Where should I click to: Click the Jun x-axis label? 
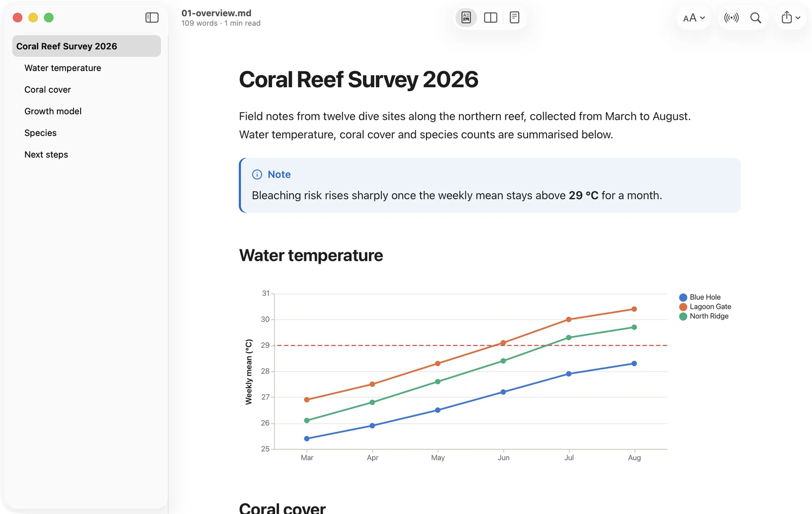tap(503, 458)
